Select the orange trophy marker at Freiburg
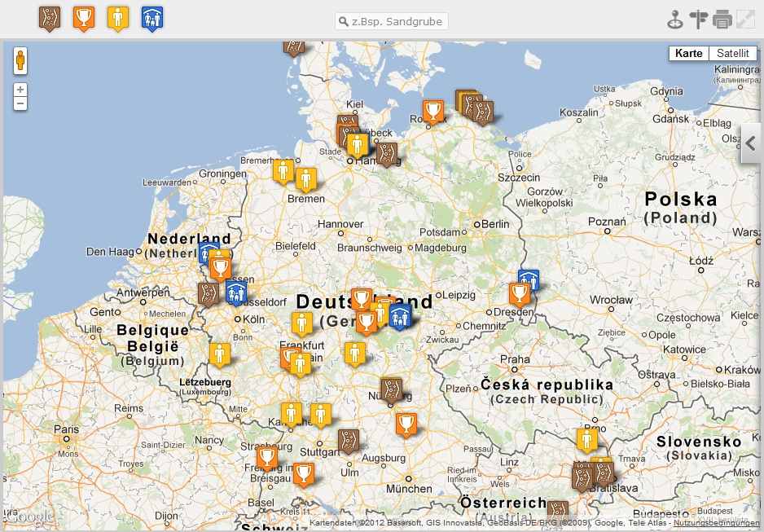The height and width of the screenshot is (532, 764). [267, 459]
